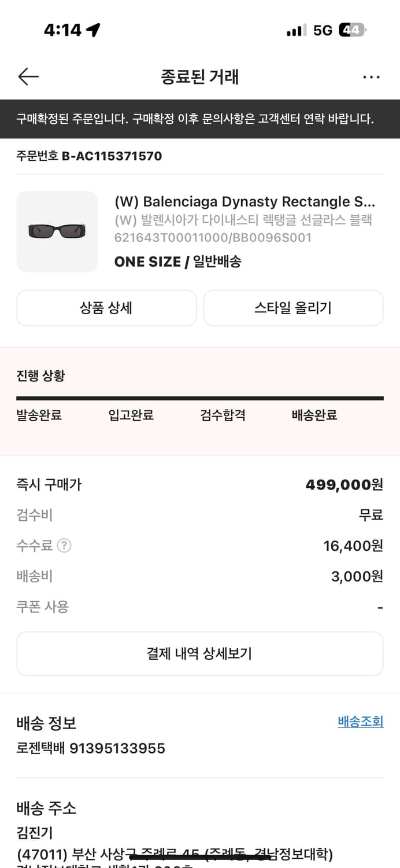Tap the 로젠택배 tracking number
The image size is (400, 868).
(91, 748)
